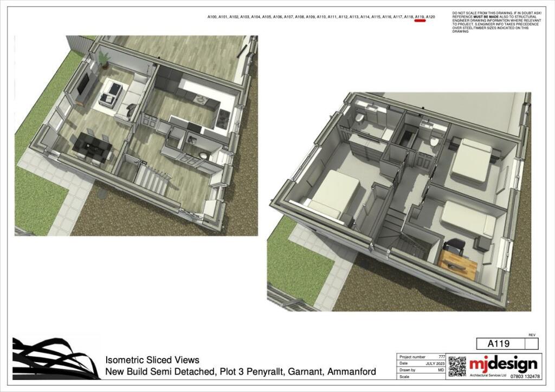Open the underlined A119 sheet reference

pyautogui.click(x=420, y=17)
